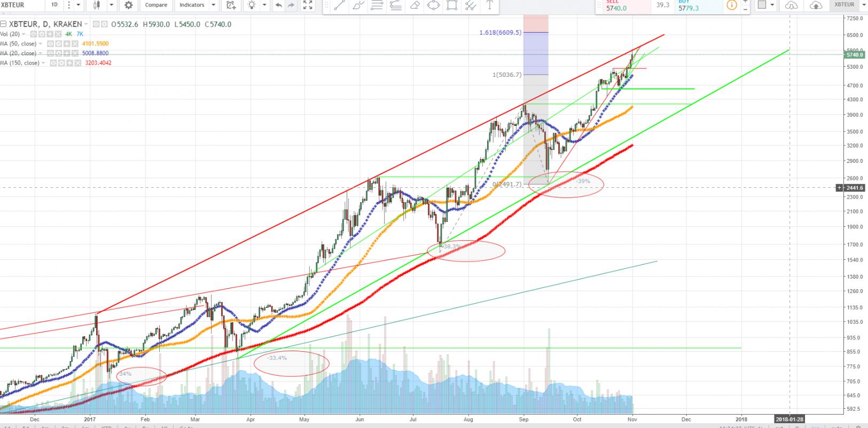Open the chart layout selector dropdown

(767, 5)
